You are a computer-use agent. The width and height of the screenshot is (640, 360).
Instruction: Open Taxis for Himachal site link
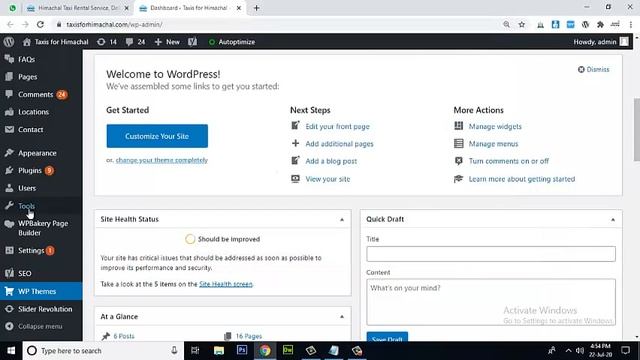tap(56, 42)
